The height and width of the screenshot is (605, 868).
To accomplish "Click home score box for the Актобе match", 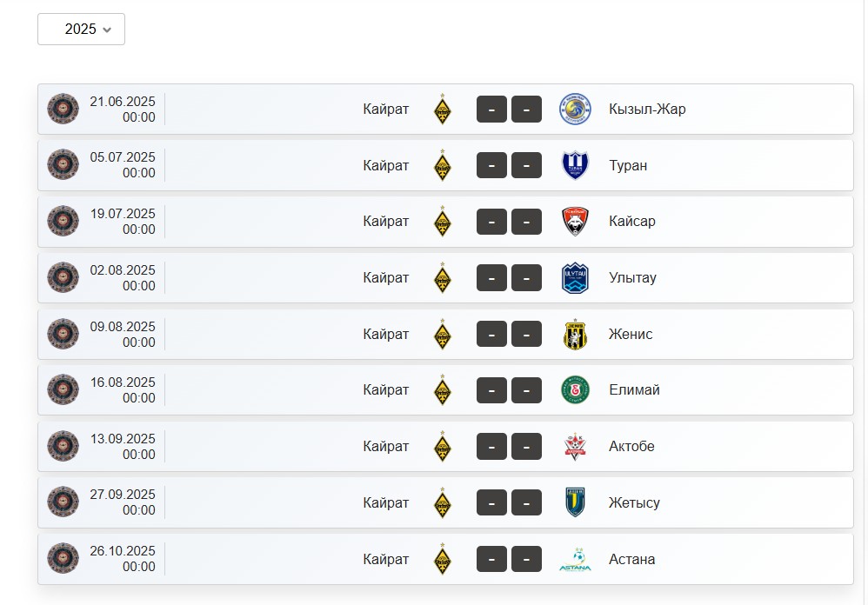I will [491, 446].
